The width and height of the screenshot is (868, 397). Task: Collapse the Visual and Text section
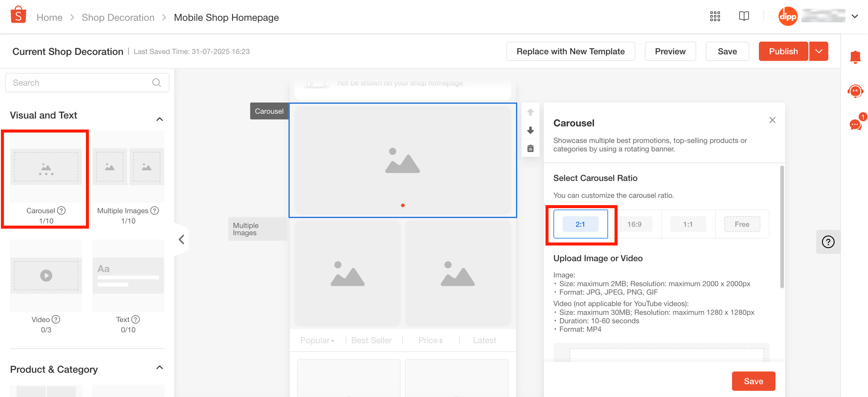point(159,119)
